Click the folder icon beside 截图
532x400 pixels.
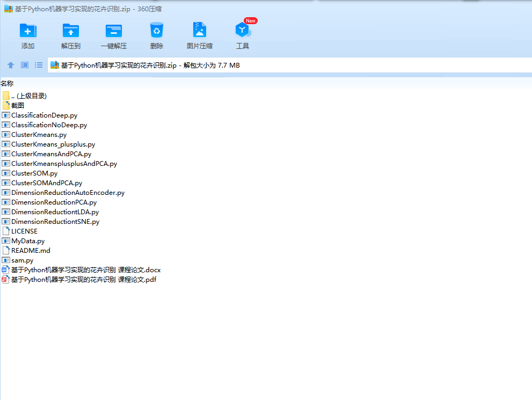click(6, 106)
